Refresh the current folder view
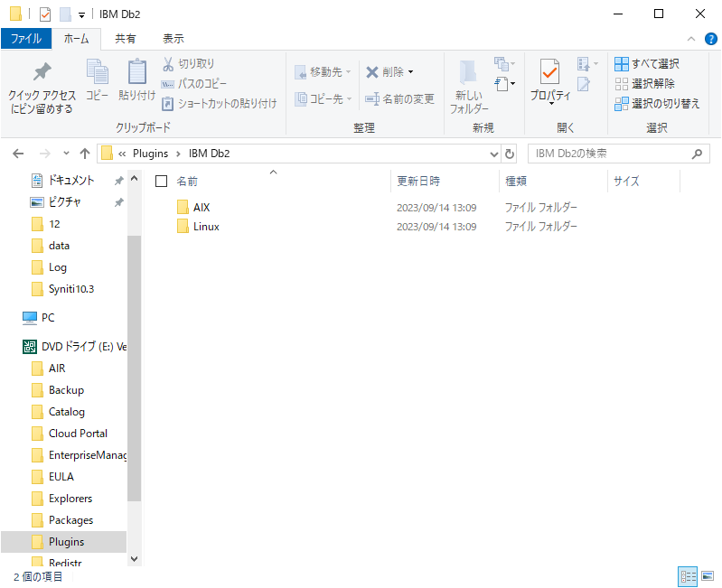 click(510, 154)
